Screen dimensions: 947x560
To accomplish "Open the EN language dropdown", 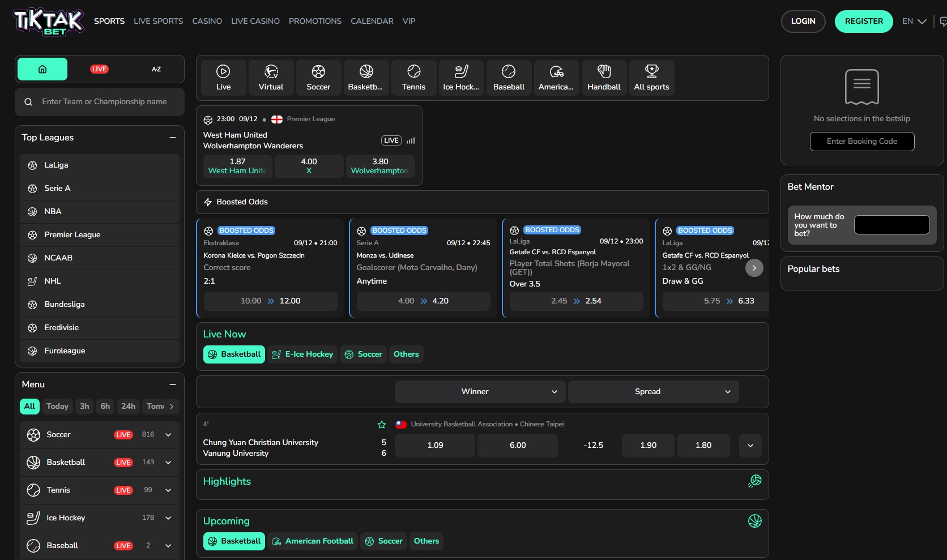I will click(x=914, y=22).
